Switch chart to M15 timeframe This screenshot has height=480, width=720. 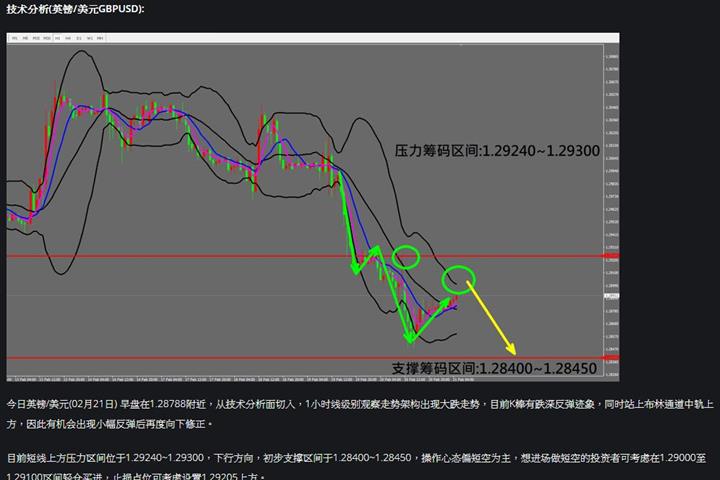coord(36,38)
